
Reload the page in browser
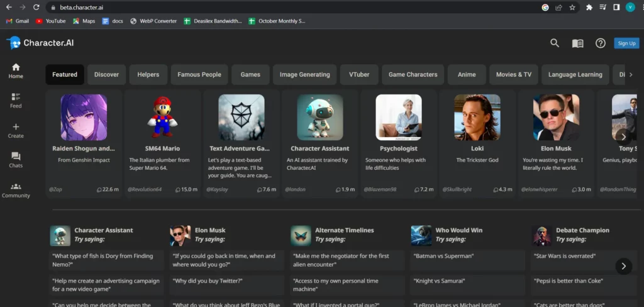click(36, 8)
